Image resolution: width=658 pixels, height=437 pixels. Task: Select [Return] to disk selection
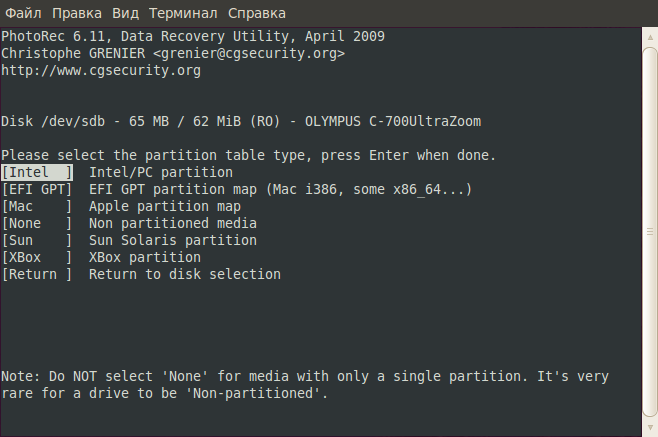click(37, 275)
